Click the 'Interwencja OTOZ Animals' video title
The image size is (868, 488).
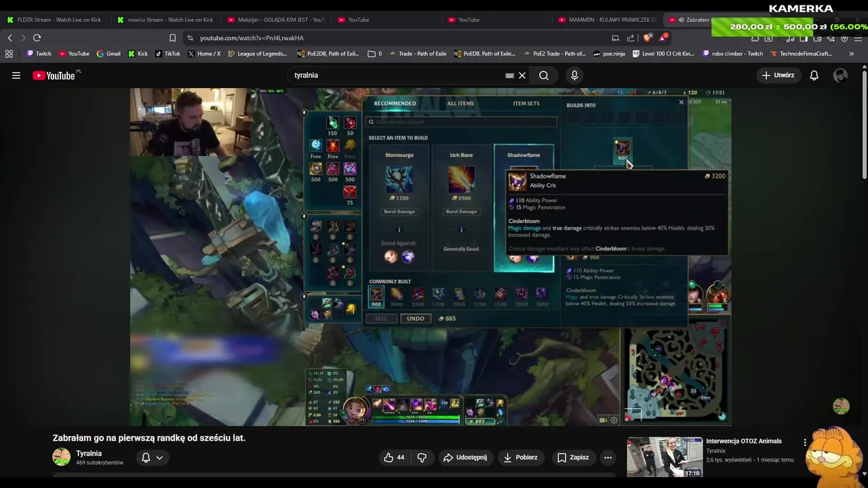click(744, 441)
